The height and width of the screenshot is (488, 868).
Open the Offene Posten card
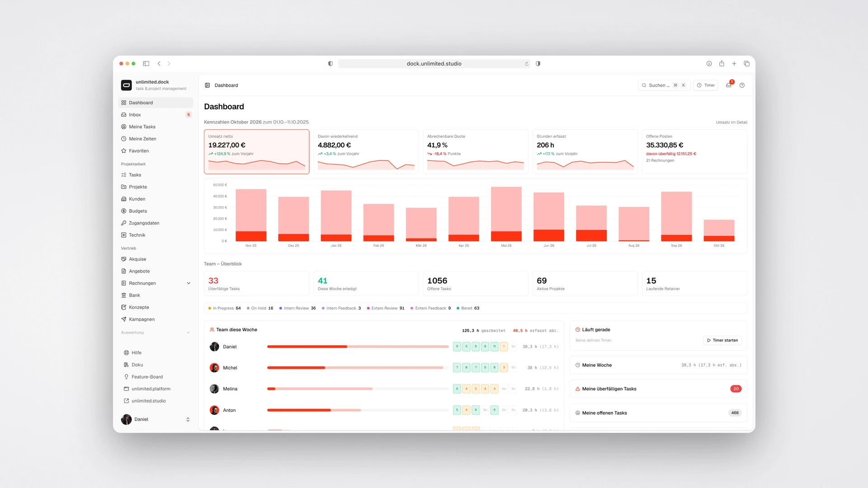tap(694, 152)
